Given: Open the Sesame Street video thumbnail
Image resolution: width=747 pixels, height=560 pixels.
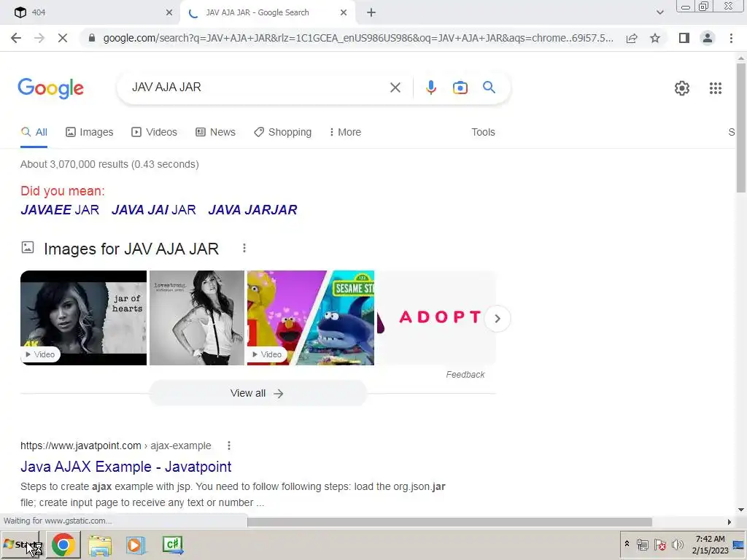Looking at the screenshot, I should click(311, 318).
